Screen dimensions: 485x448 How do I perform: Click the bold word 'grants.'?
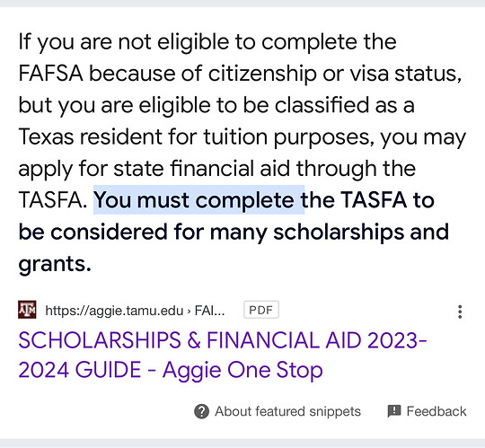pos(55,264)
